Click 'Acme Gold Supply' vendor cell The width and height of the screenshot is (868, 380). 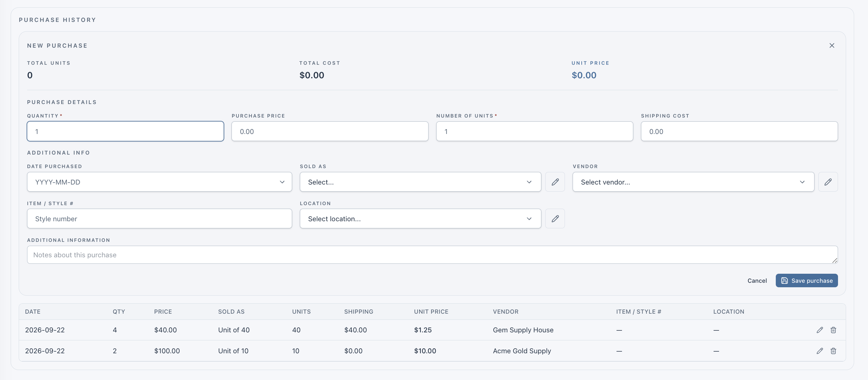point(522,351)
